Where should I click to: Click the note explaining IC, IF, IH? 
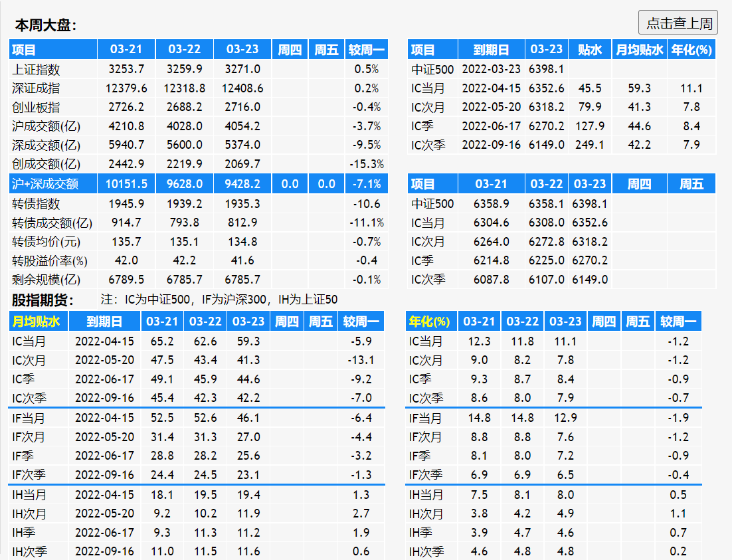(x=219, y=300)
